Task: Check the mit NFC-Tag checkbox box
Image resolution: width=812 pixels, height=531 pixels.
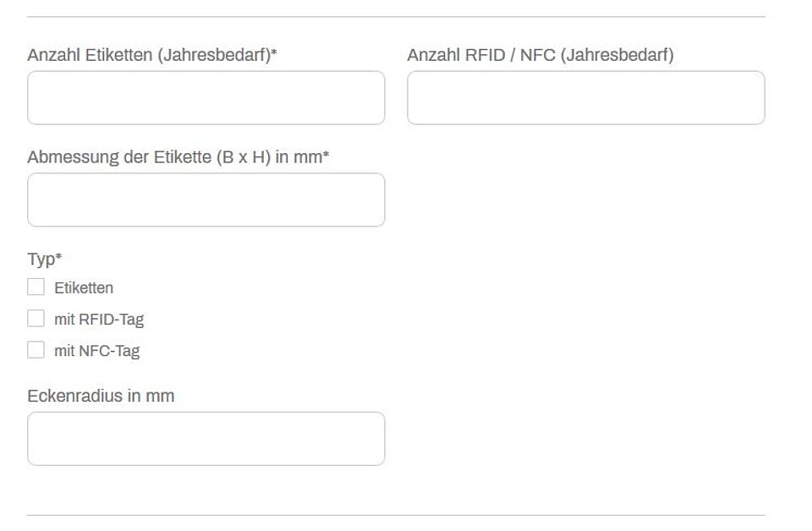Action: (36, 350)
